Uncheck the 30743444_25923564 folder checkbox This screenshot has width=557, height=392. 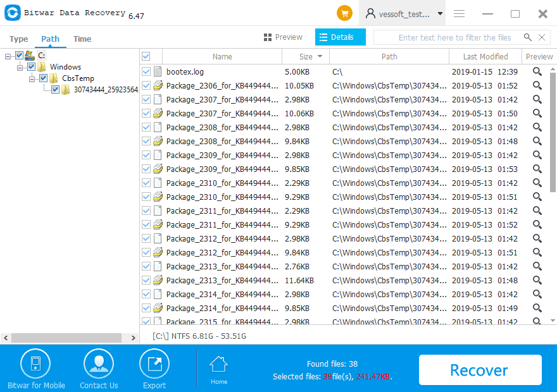(x=55, y=89)
